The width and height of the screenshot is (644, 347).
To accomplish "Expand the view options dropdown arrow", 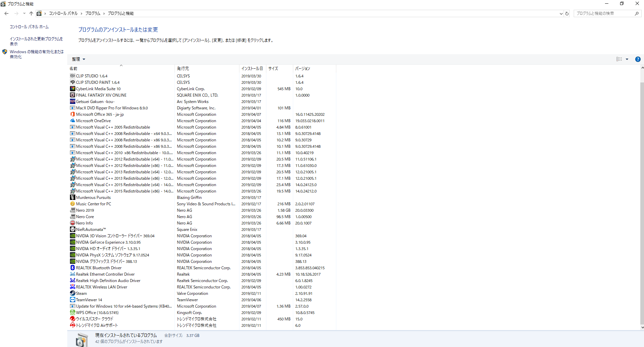I will [627, 59].
